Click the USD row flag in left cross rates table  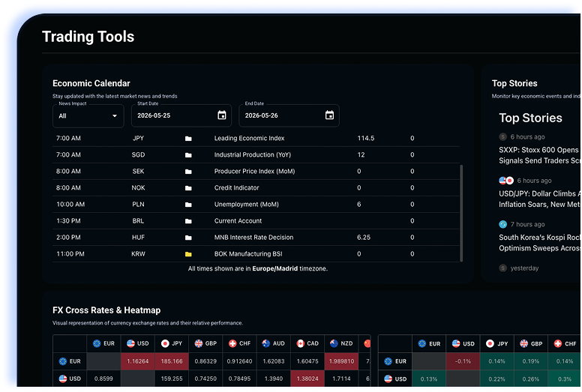click(x=63, y=379)
